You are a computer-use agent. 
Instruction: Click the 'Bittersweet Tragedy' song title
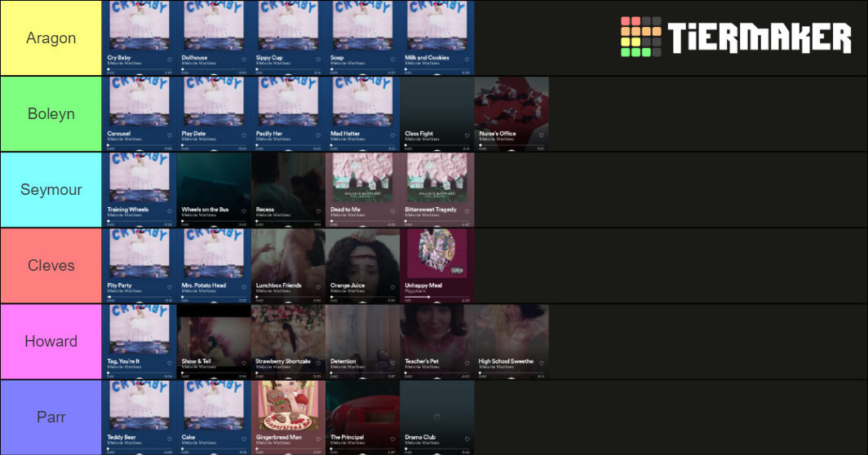431,210
